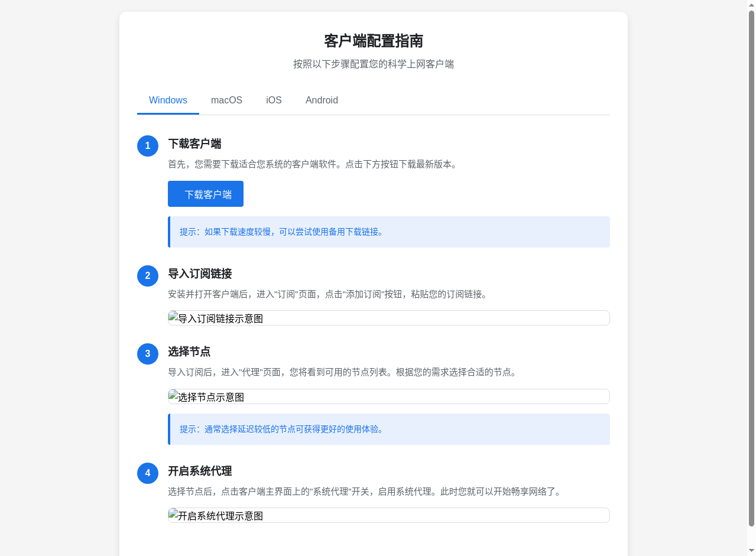The height and width of the screenshot is (556, 756).
Task: Click the scrollbar down arrow
Action: (751, 551)
